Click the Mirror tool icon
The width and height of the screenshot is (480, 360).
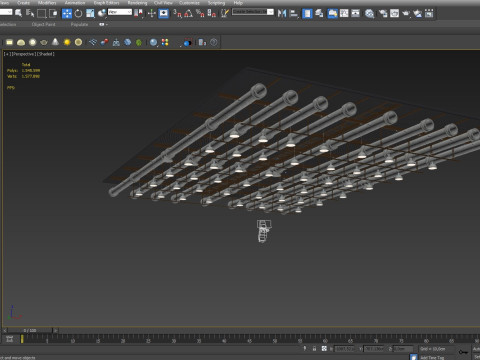[282, 13]
